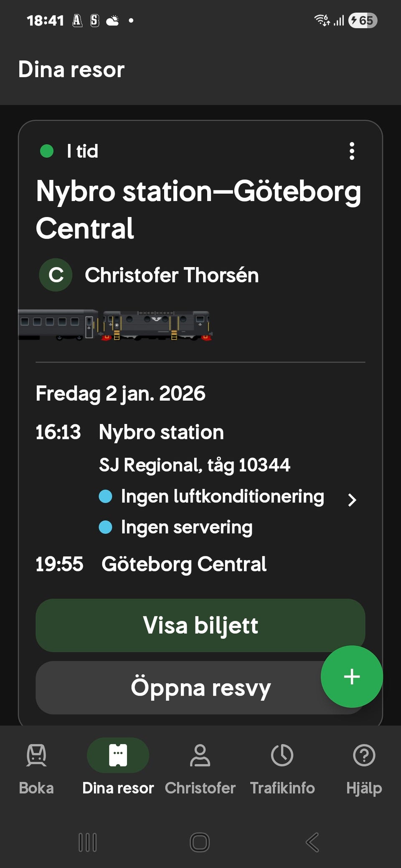Screen dimensions: 401x868
Task: Open the Trafikinfo clock icon
Action: pos(282,755)
